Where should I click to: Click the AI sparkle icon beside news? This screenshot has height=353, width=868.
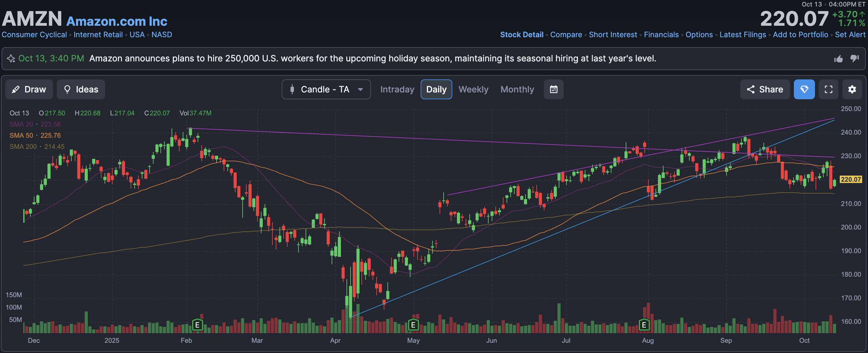click(11, 59)
